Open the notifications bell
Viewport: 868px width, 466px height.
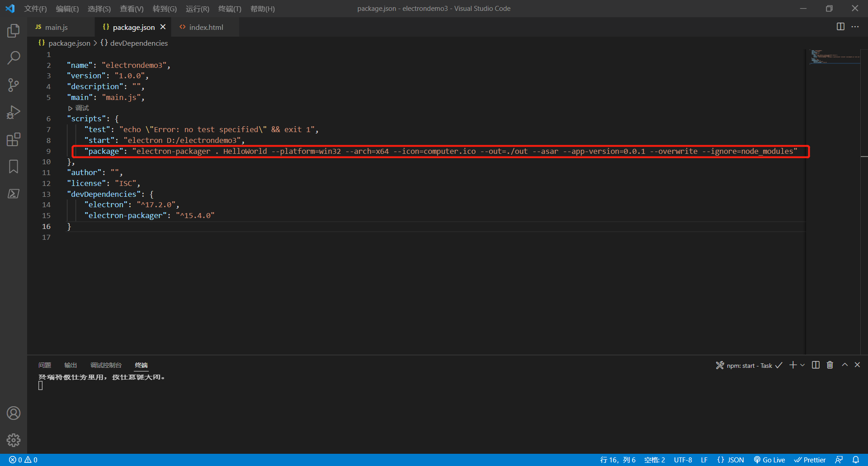(x=856, y=460)
